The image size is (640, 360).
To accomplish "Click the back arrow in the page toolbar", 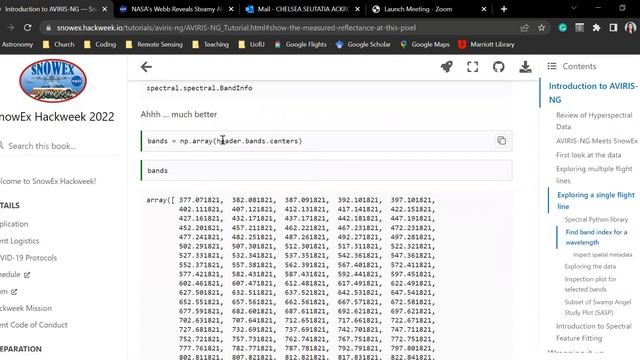I will click(x=146, y=67).
